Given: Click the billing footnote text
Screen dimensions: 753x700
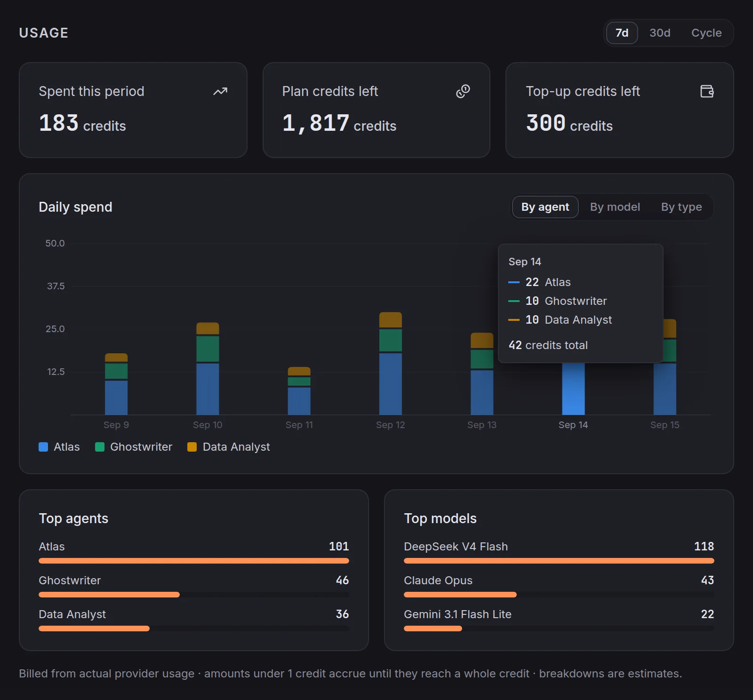Looking at the screenshot, I should 350,674.
